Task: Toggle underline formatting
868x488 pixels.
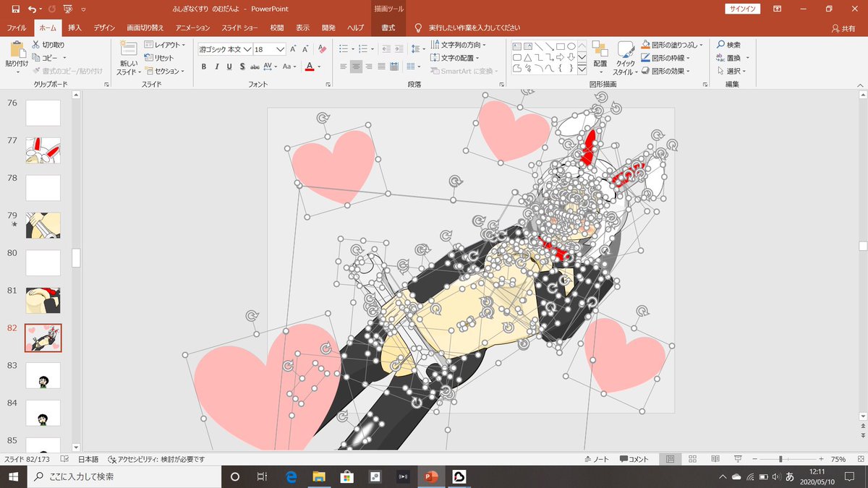Action: pos(229,67)
